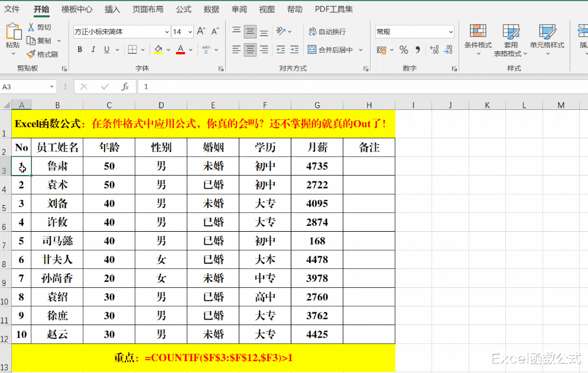Image resolution: width=588 pixels, height=373 pixels.
Task: Open the 文件 menu
Action: (12, 9)
